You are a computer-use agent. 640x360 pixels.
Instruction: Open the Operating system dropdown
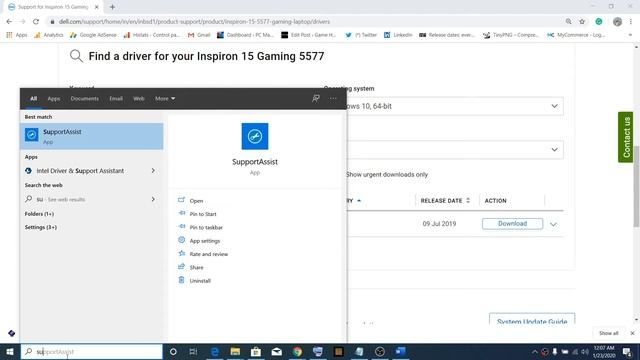(455, 106)
